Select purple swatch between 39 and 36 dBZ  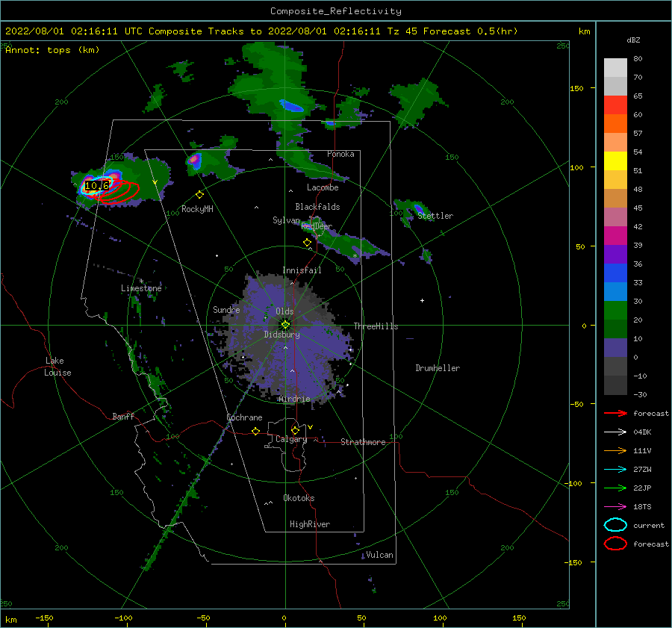pos(615,254)
